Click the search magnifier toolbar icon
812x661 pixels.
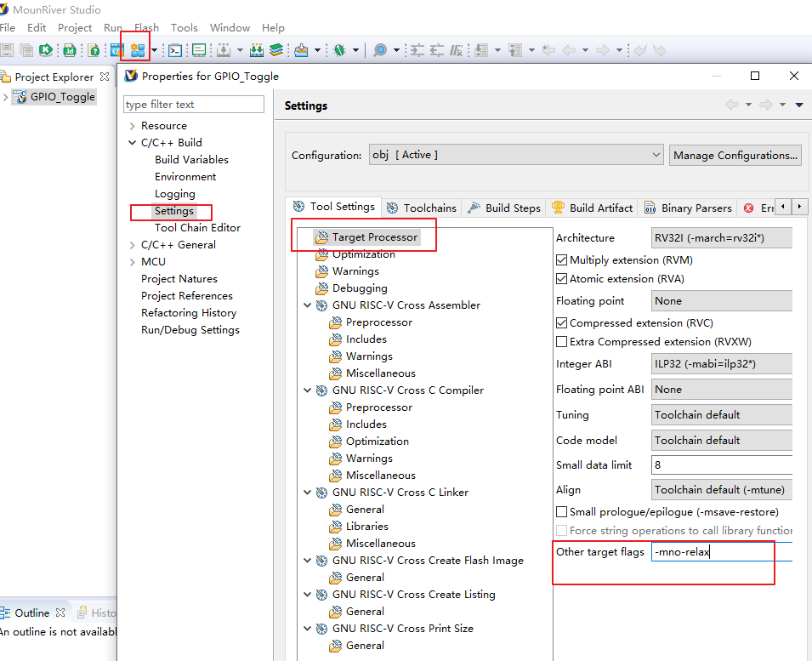(380, 50)
